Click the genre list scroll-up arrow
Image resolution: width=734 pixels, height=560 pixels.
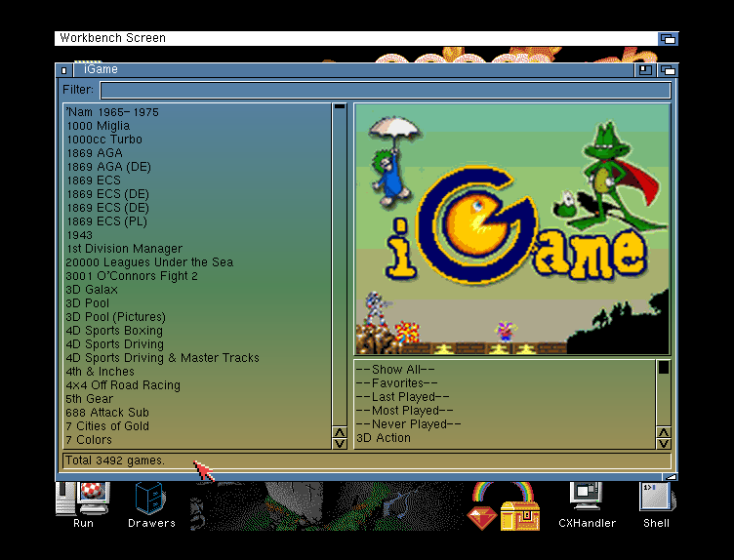click(x=664, y=432)
